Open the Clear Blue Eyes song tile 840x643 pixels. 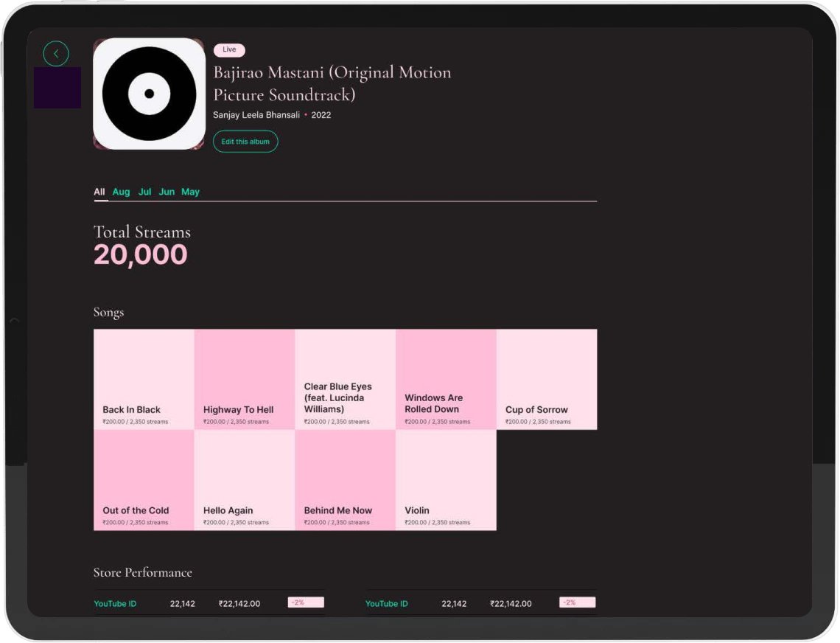pos(346,379)
